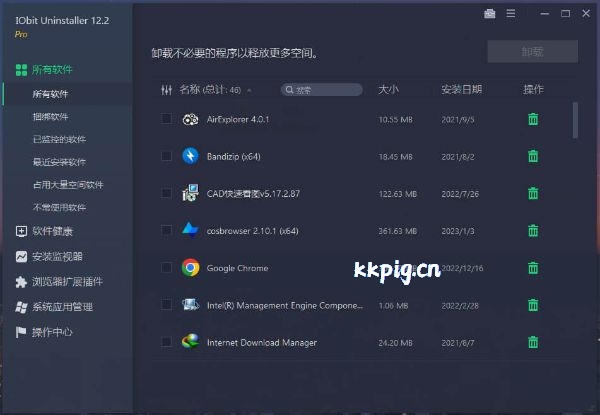Tick the checkbox for AirExplorer 4.0.1
This screenshot has height=415, width=600.
tap(166, 119)
